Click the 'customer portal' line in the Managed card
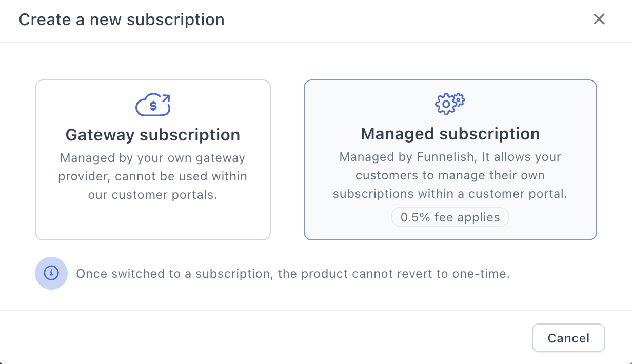Image resolution: width=632 pixels, height=364 pixels. 450,195
